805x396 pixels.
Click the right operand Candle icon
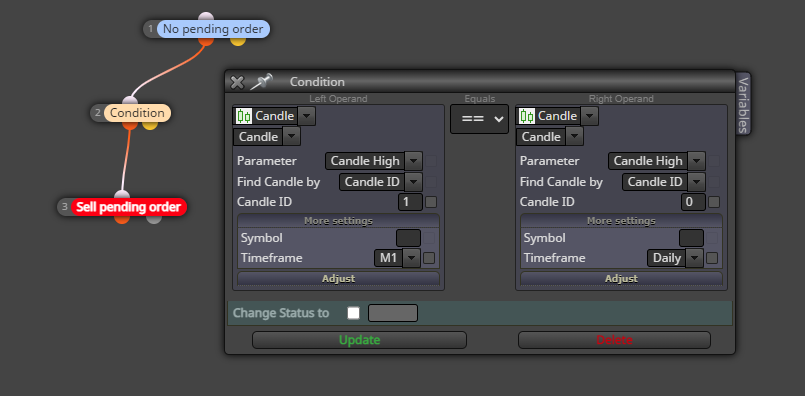(x=526, y=116)
